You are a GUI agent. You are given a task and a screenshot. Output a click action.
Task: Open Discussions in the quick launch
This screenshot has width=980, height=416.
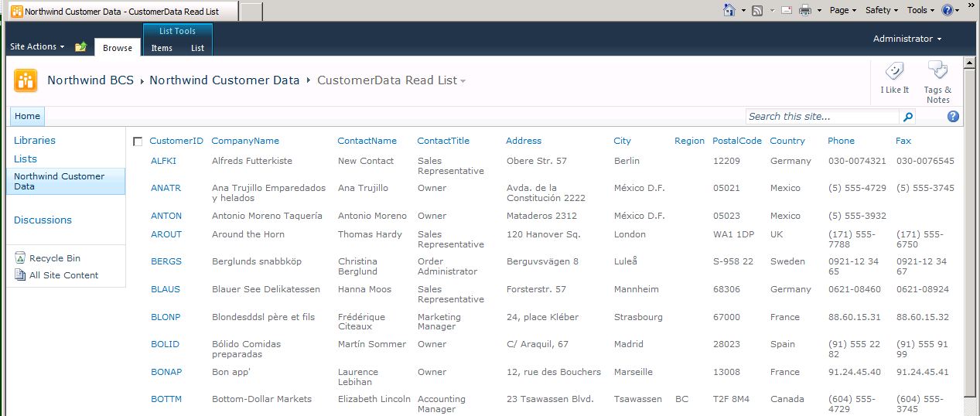43,220
